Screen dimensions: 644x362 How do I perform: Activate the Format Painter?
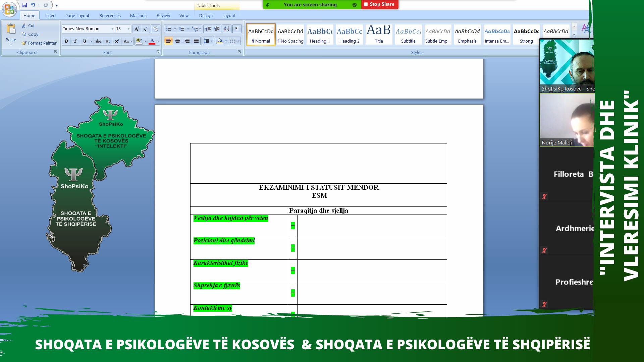coord(39,43)
